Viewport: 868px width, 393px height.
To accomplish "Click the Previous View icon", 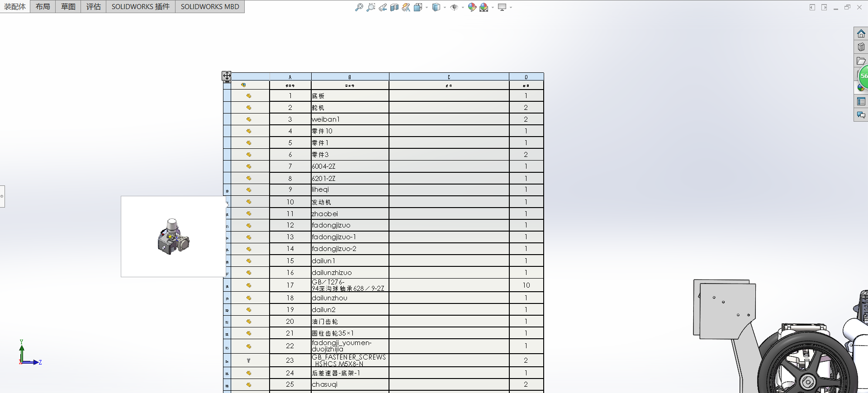I will pos(383,7).
